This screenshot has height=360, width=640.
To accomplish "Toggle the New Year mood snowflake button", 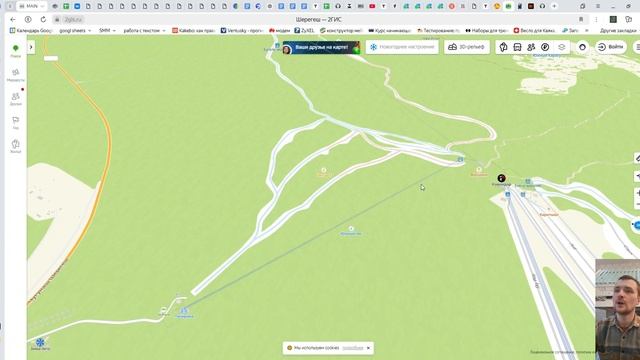I will pos(402,47).
